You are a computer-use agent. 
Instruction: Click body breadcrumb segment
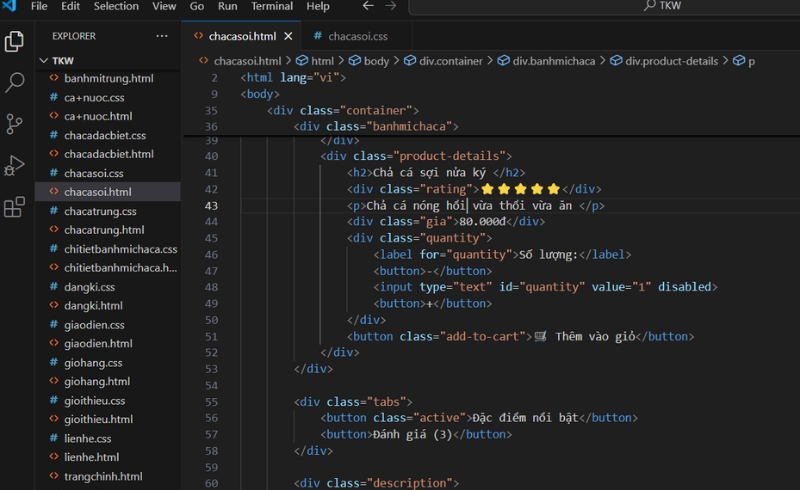point(377,61)
